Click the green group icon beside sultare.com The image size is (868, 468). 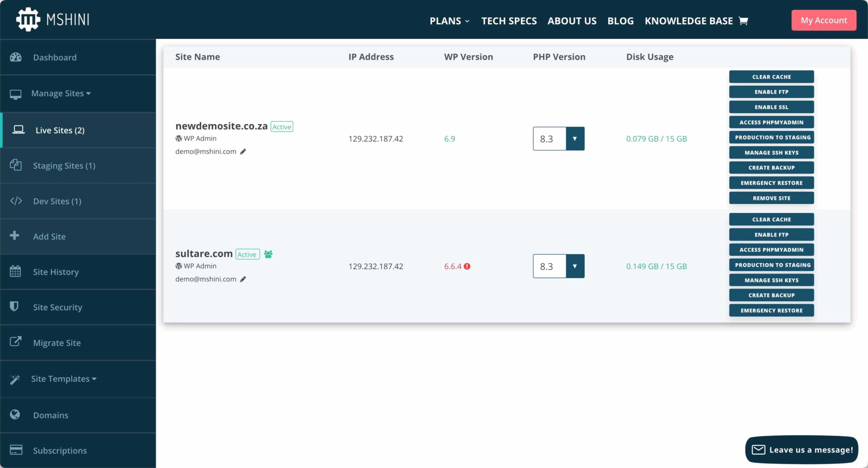pyautogui.click(x=268, y=254)
